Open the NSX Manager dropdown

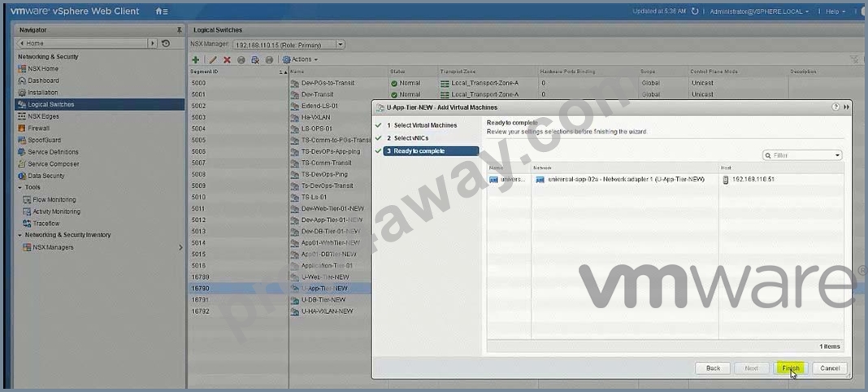pos(340,44)
